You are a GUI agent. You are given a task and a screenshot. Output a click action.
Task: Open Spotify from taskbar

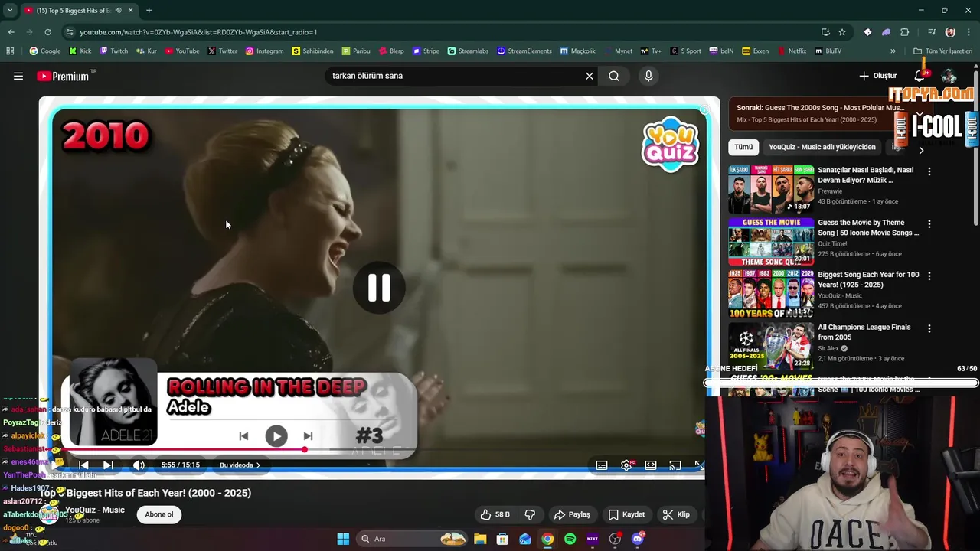click(570, 539)
